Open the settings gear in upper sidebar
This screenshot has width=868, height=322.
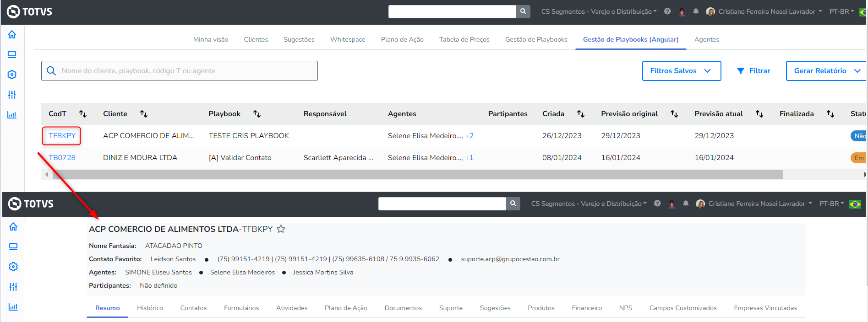pos(12,75)
